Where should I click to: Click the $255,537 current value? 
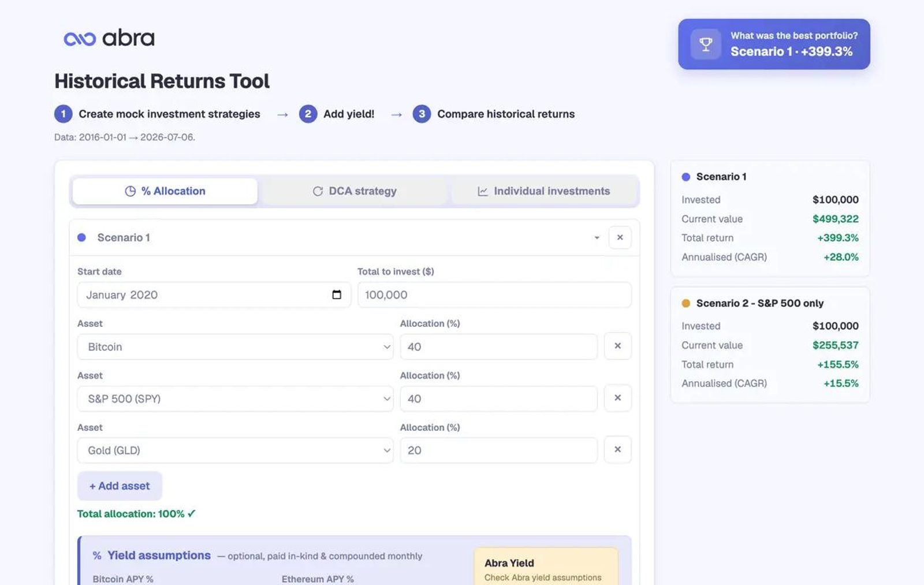point(835,345)
